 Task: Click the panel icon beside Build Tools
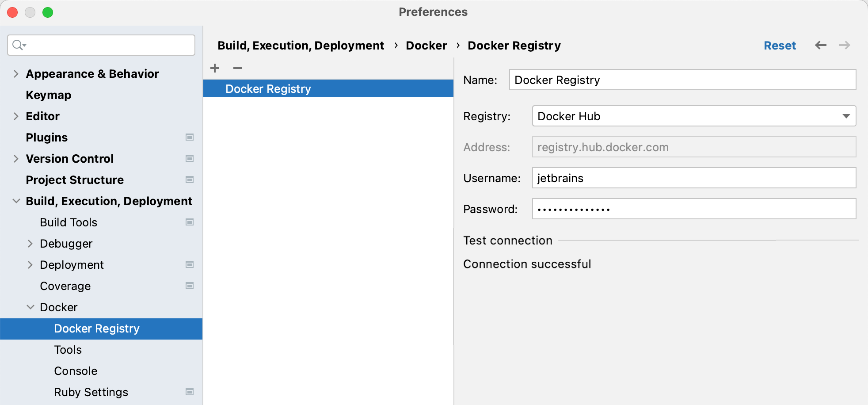[190, 222]
